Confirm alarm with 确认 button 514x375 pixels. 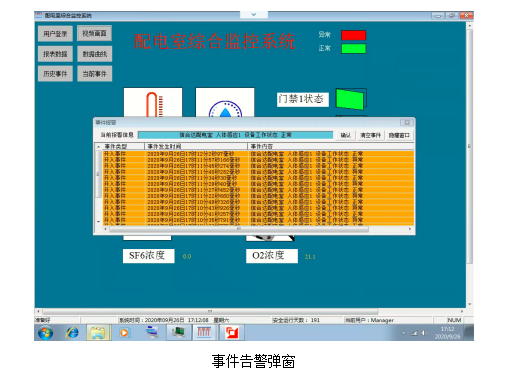346,135
